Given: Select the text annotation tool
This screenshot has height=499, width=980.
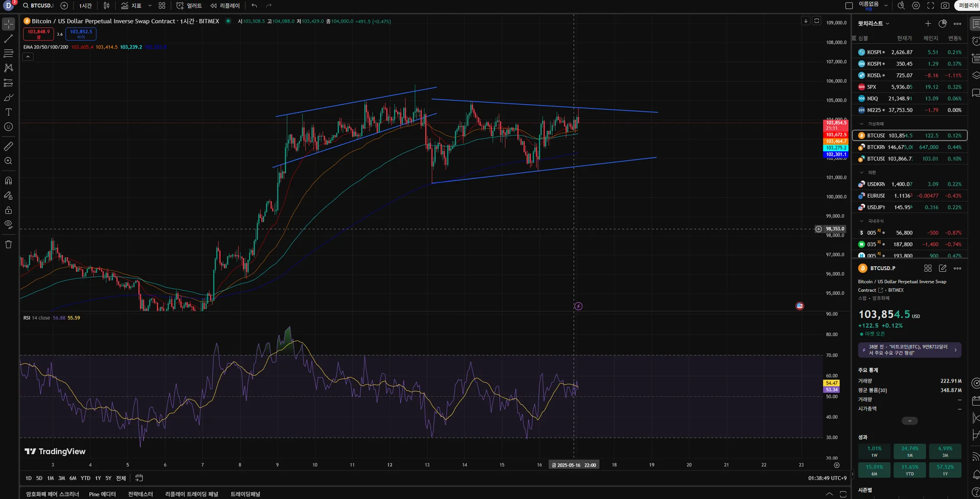Looking at the screenshot, I should coord(9,112).
